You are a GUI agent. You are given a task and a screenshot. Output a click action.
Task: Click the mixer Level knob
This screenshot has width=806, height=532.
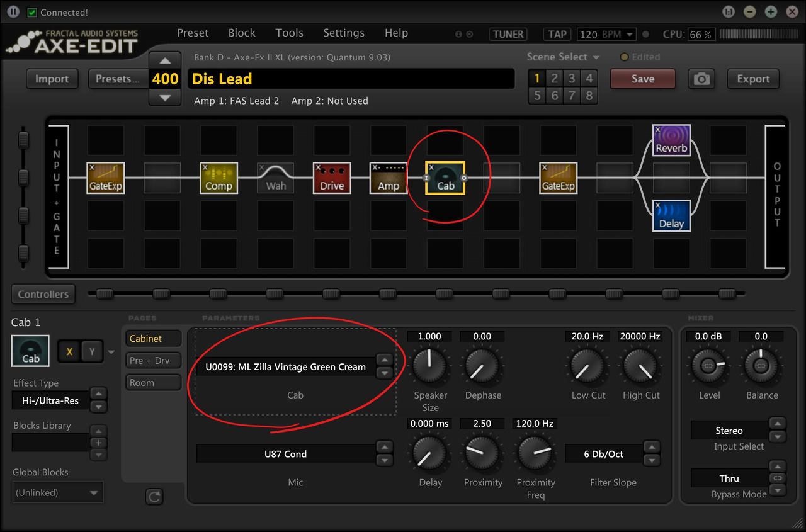point(709,366)
